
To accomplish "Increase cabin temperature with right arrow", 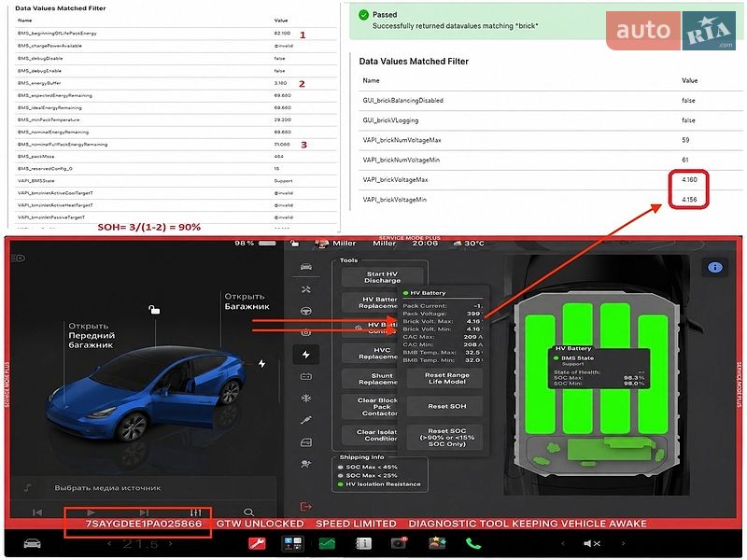I will pyautogui.click(x=171, y=544).
